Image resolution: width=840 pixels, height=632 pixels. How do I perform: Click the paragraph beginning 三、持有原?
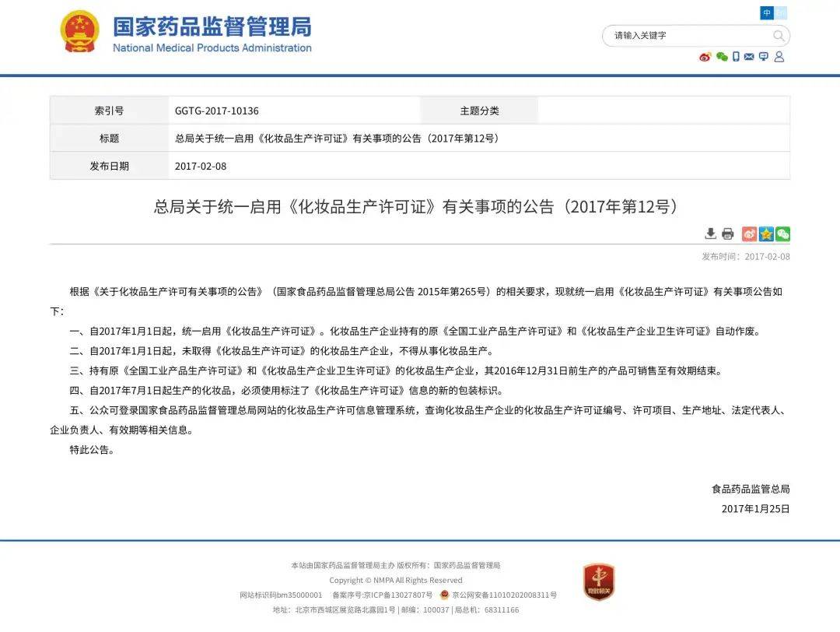397,371
